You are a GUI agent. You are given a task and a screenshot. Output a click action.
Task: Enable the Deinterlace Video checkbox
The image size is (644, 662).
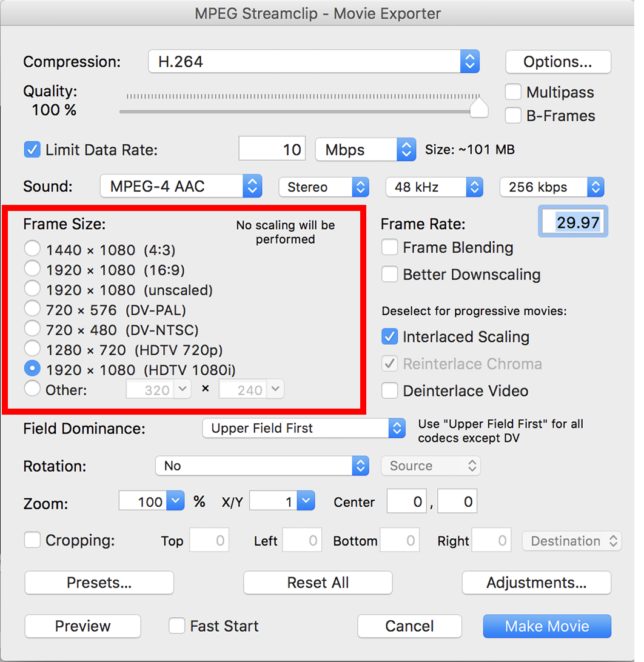[389, 390]
